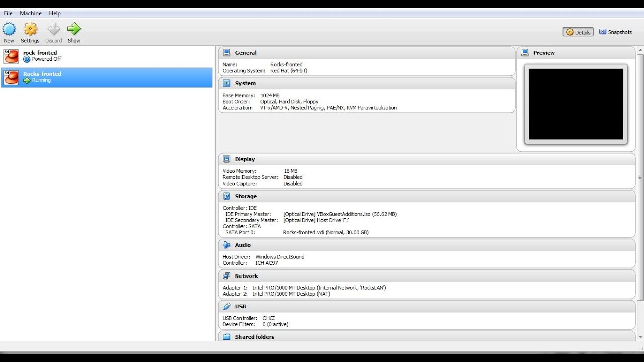Click the Video Memory 16 MB value

click(291, 171)
